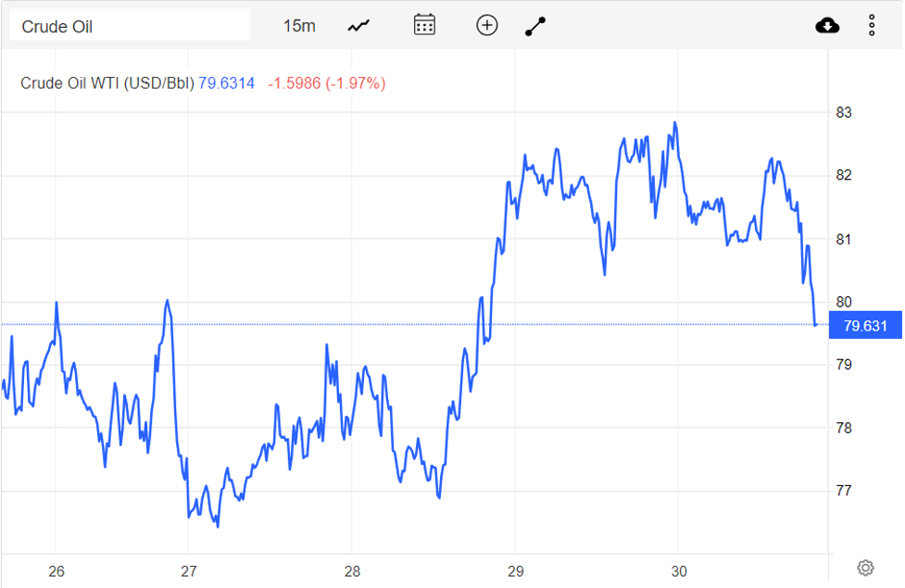The image size is (905, 588).
Task: Click the 79.631 current price tag
Action: [866, 325]
